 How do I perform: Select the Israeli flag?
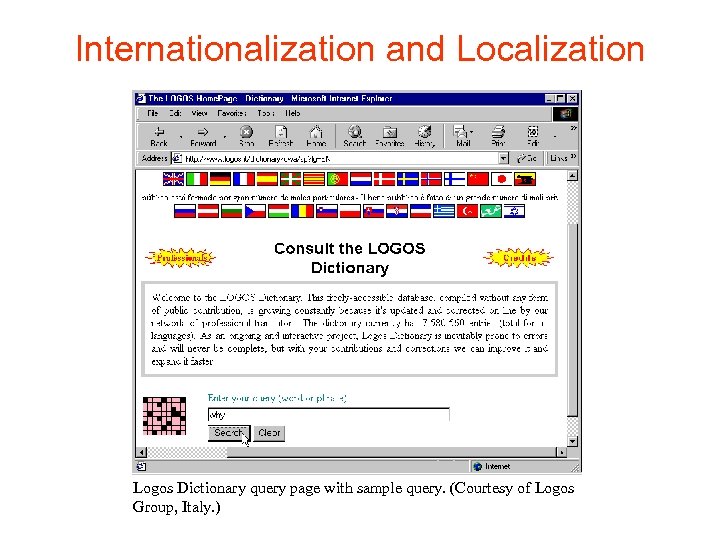[x=514, y=211]
